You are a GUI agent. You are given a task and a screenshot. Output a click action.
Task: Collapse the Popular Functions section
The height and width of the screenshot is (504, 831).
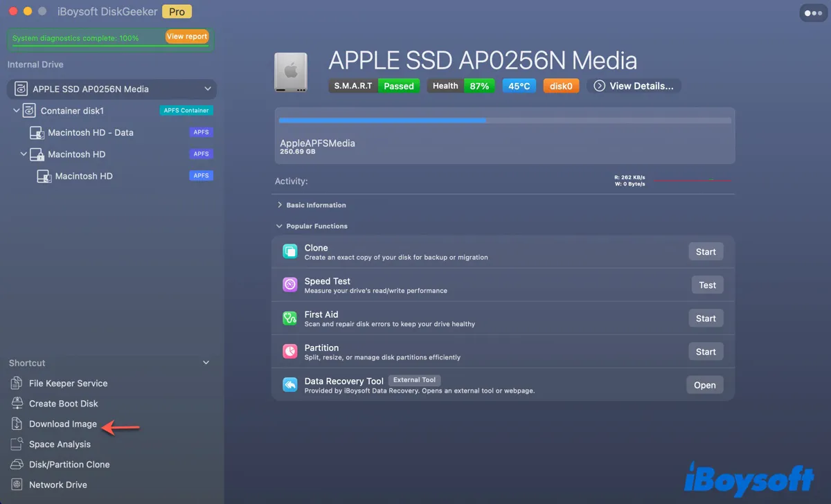280,226
